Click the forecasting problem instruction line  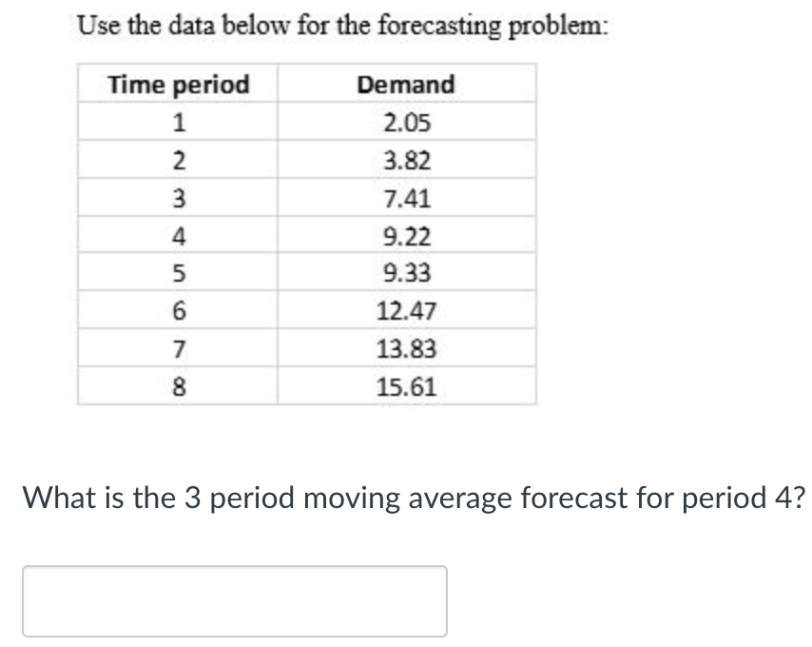click(x=345, y=26)
